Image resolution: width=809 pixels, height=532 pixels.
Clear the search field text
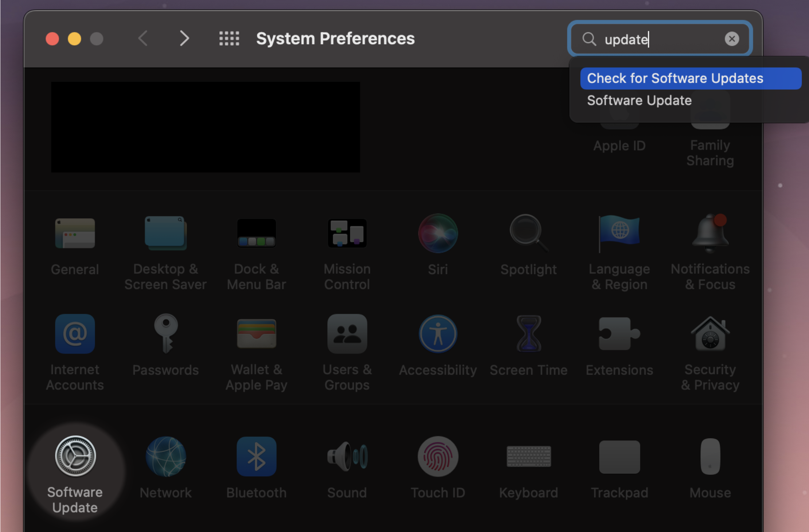pos(732,39)
